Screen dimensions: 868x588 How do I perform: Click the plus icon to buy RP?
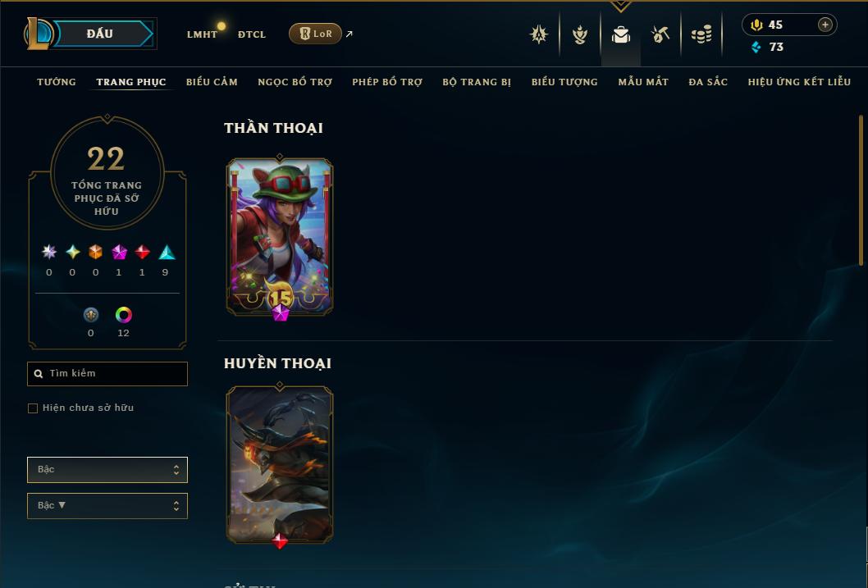(825, 25)
